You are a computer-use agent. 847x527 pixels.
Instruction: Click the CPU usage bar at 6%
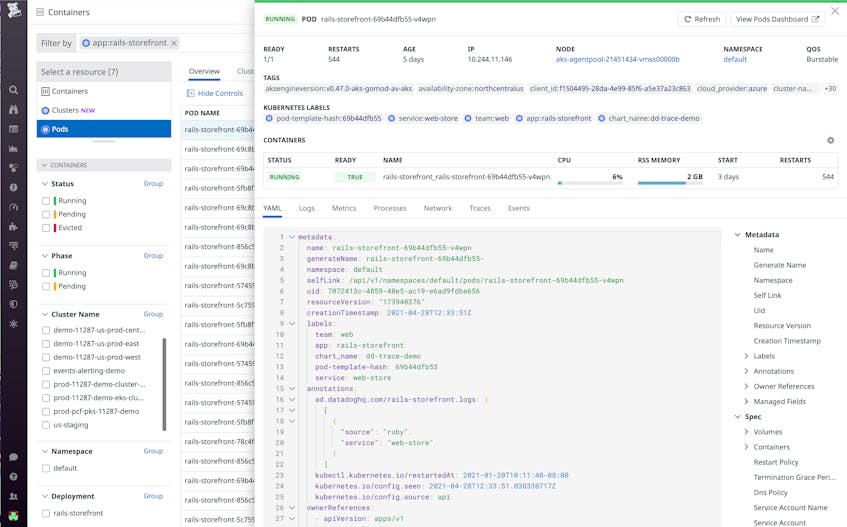pos(590,183)
